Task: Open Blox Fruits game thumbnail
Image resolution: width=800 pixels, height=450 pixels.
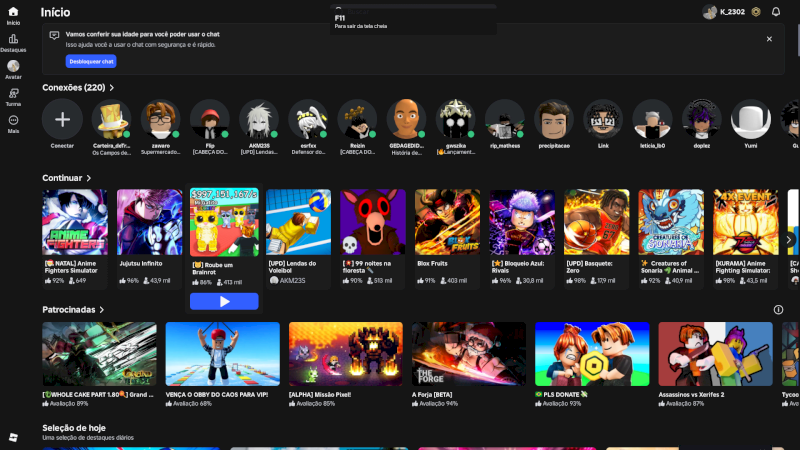Action: tap(447, 222)
